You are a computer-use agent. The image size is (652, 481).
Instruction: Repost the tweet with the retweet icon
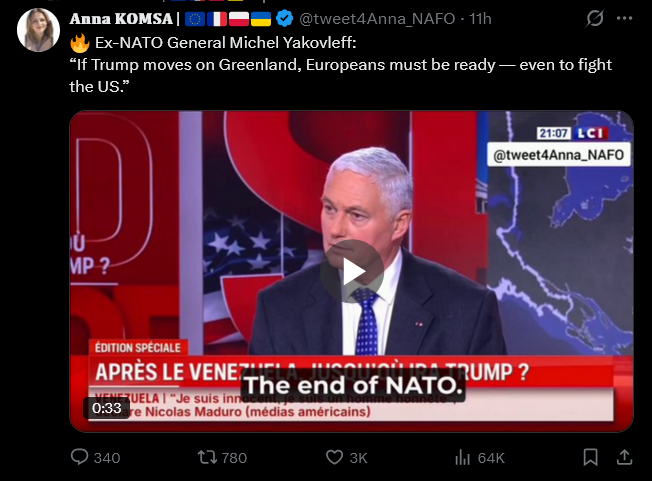(x=208, y=457)
